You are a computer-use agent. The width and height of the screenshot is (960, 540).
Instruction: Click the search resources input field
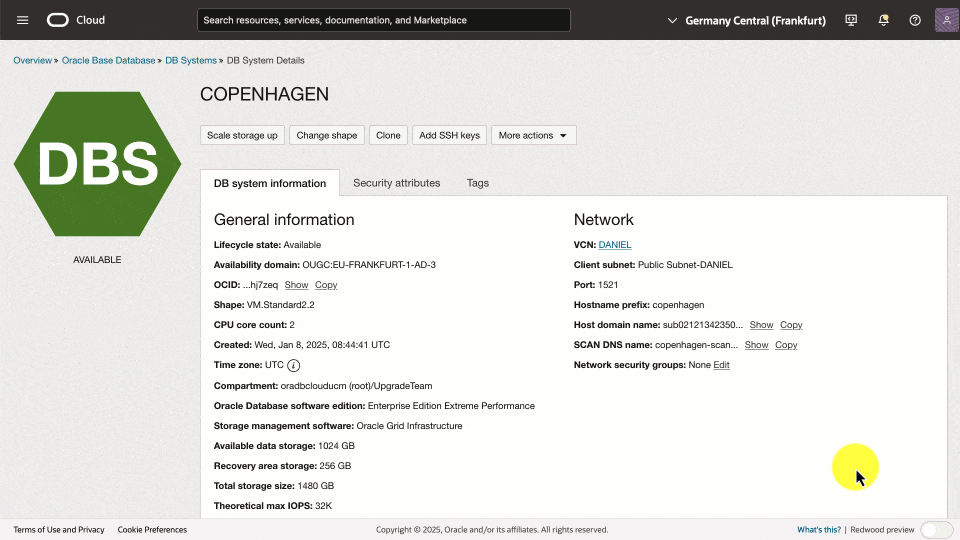383,20
